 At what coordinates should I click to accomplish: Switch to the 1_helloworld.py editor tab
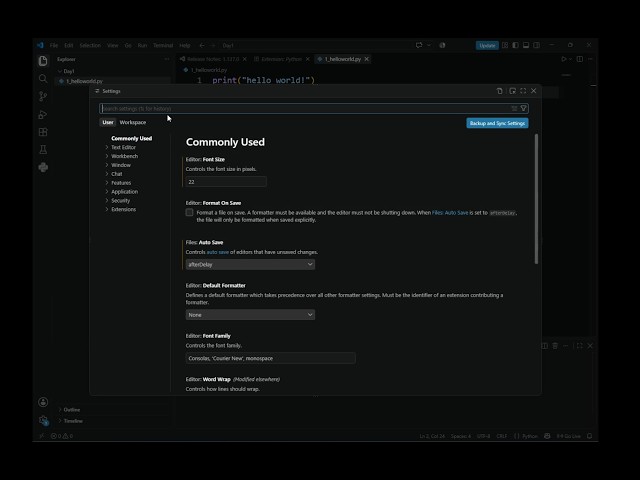coord(343,59)
